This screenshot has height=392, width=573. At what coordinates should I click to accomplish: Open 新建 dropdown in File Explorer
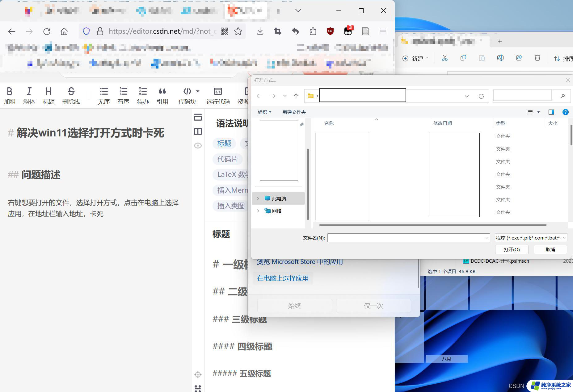tap(415, 58)
